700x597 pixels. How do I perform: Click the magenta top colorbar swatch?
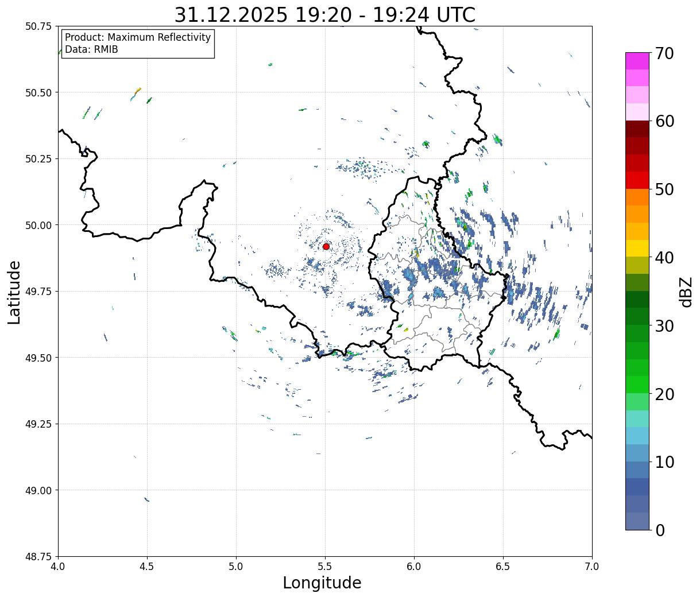click(637, 61)
